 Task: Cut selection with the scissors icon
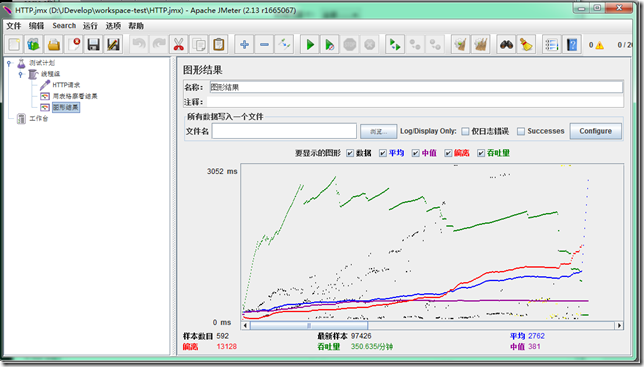179,44
